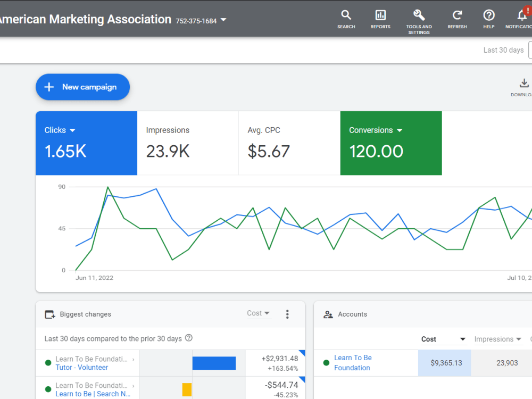Select the Impressions metric tile
532x399 pixels.
[x=188, y=143]
